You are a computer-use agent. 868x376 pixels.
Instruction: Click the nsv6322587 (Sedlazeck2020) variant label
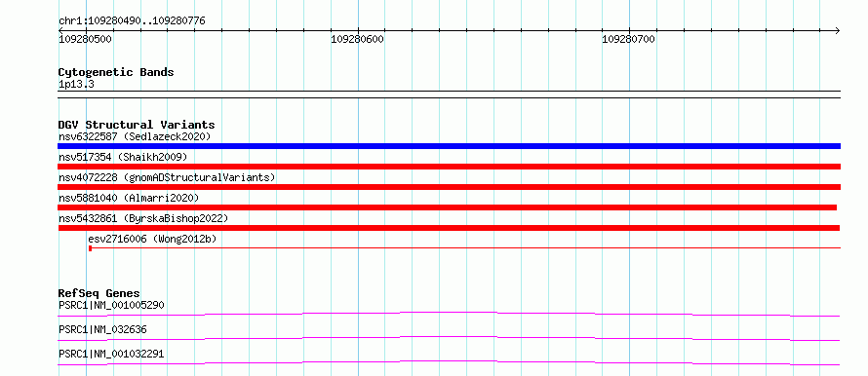[x=135, y=136]
